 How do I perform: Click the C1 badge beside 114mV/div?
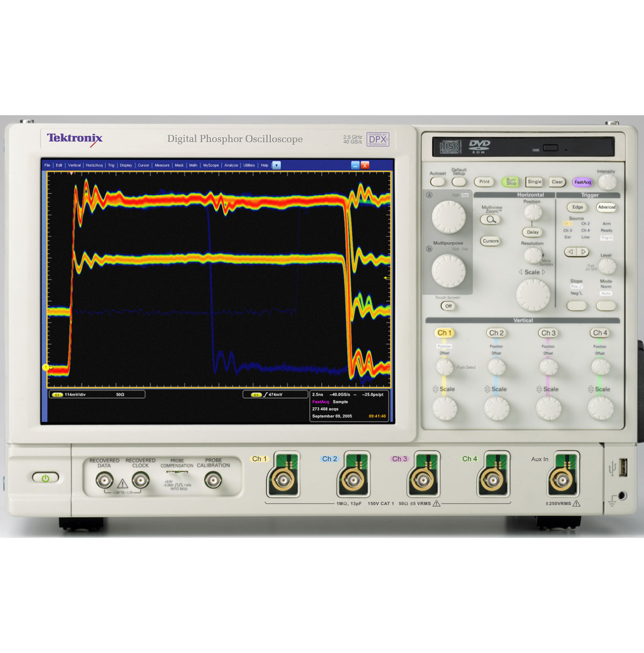tap(57, 395)
